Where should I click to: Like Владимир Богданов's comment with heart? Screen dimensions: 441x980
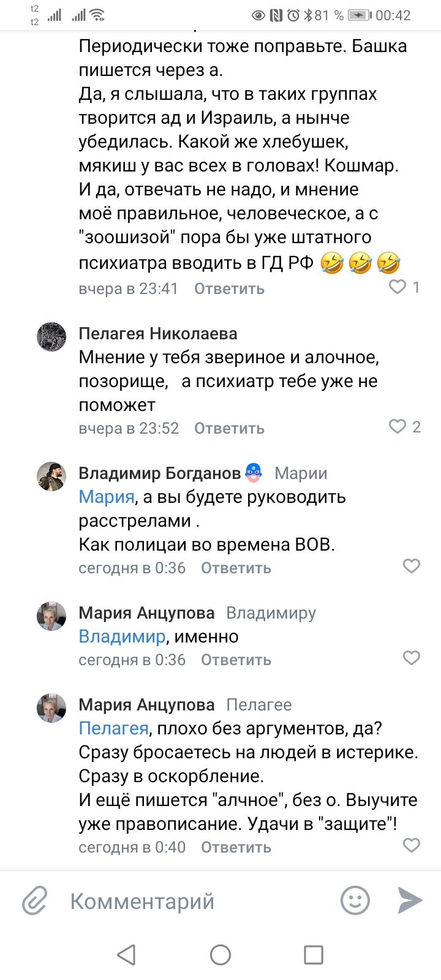pyautogui.click(x=411, y=566)
